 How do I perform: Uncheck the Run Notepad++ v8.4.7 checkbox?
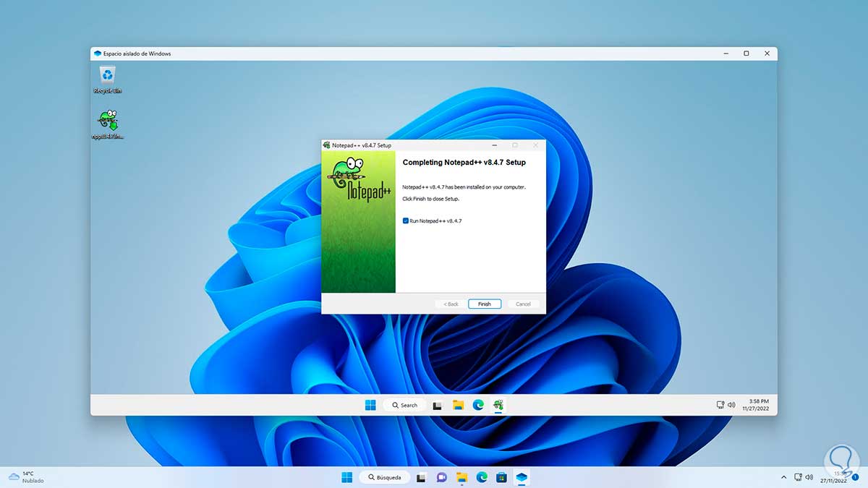pyautogui.click(x=406, y=221)
